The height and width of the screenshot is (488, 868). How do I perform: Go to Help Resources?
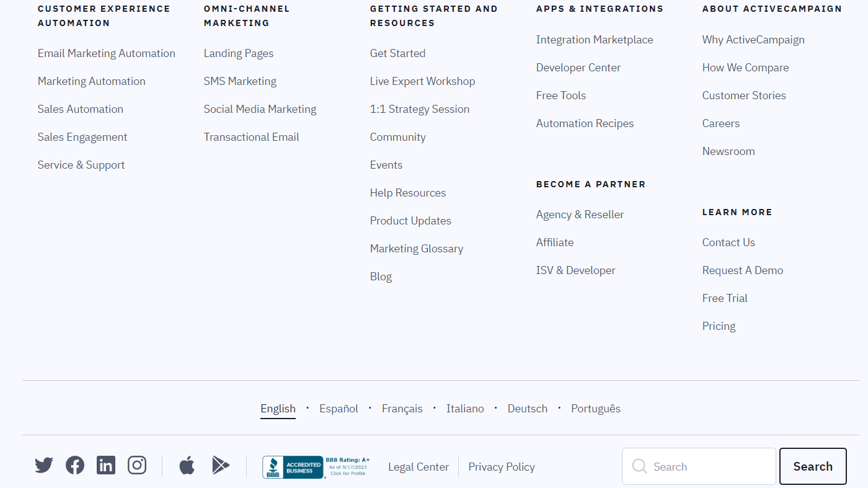408,193
